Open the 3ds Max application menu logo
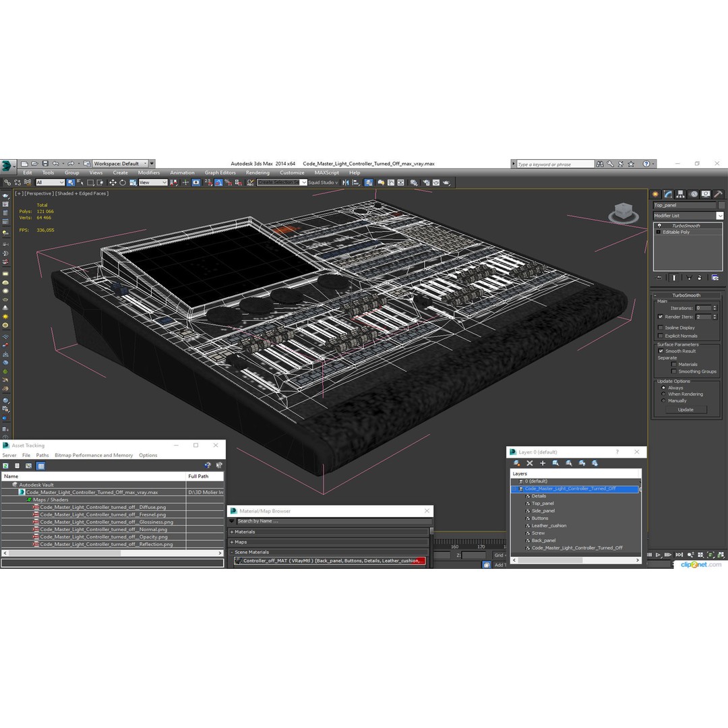Screen dimensions: 728x728 click(7, 165)
